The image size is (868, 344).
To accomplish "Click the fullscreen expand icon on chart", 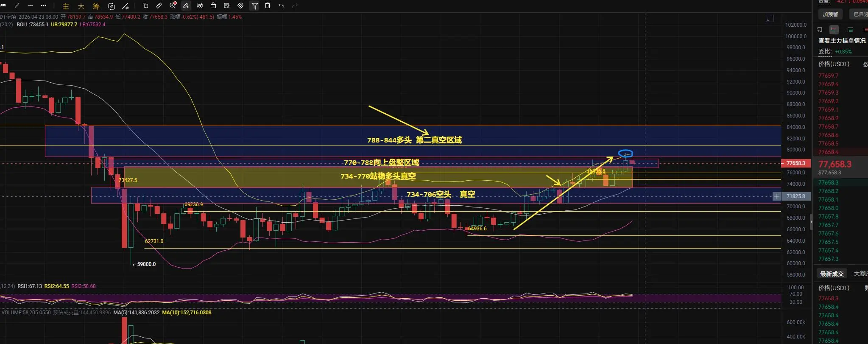I will click(x=770, y=18).
